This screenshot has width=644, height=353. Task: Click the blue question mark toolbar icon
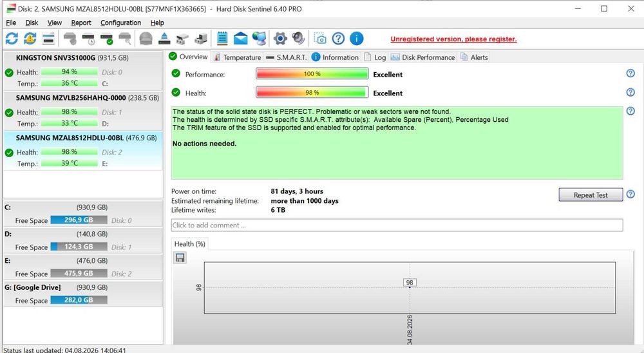[x=338, y=39]
